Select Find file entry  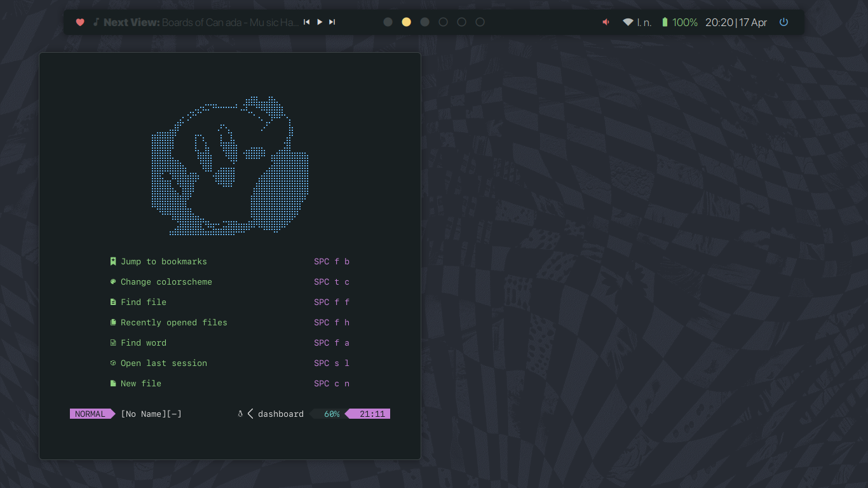(x=144, y=302)
